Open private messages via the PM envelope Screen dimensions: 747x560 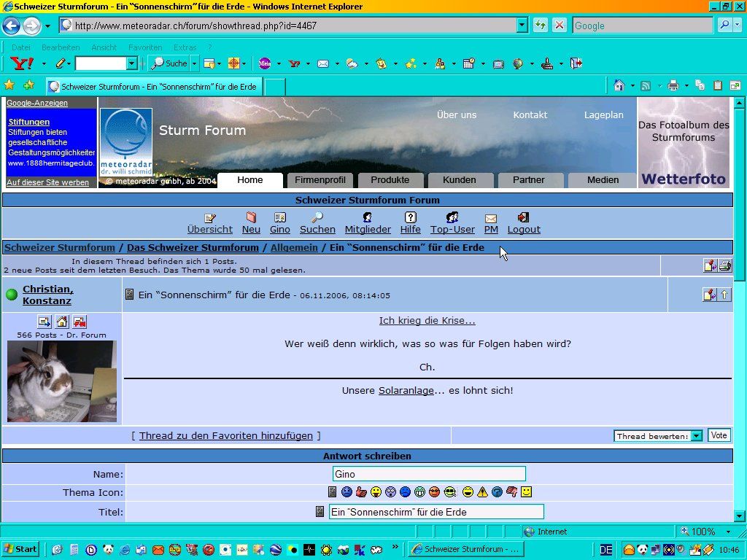click(x=491, y=218)
